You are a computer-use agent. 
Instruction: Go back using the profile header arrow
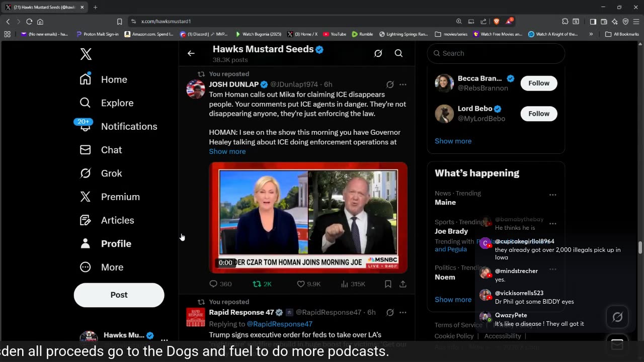[191, 53]
